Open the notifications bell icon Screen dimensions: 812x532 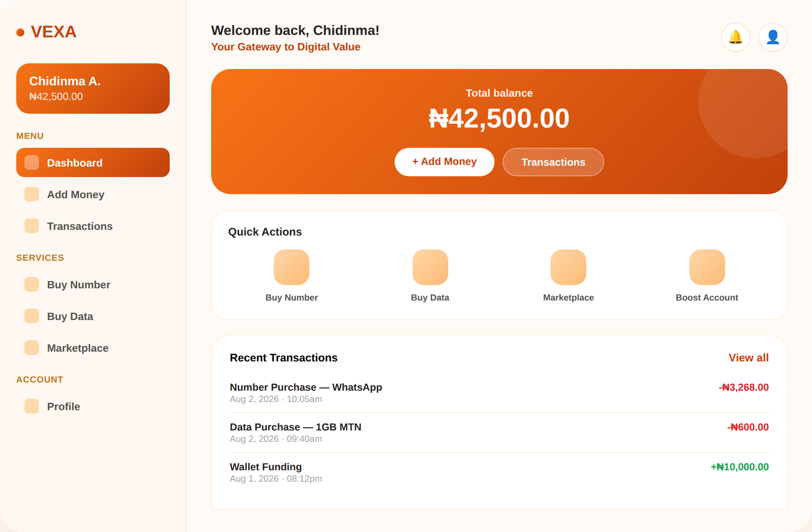click(735, 37)
